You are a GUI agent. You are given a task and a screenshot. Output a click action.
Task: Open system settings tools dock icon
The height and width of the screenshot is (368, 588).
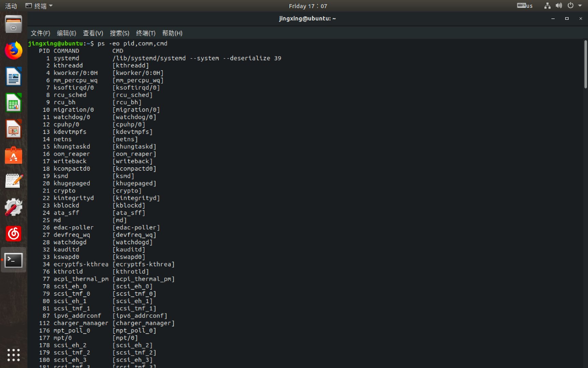tap(14, 207)
